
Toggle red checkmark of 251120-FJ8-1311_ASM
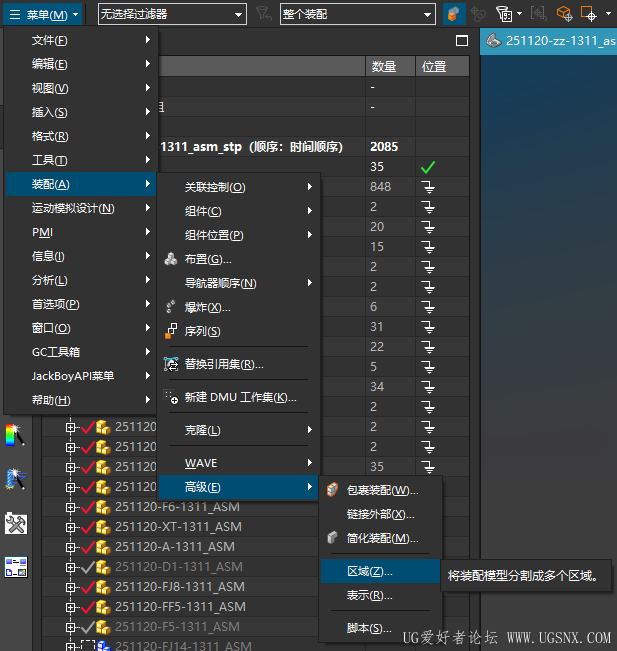[x=88, y=587]
